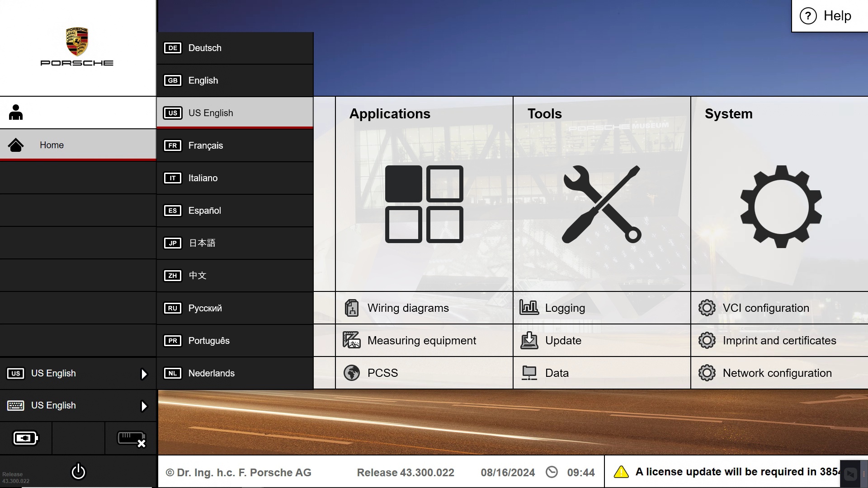Click the date 08/16/2024
The width and height of the screenshot is (868, 488).
(x=508, y=473)
